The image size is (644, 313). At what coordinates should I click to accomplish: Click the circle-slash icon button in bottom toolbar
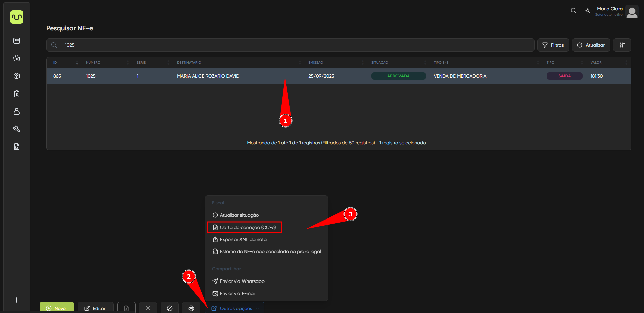coord(169,308)
